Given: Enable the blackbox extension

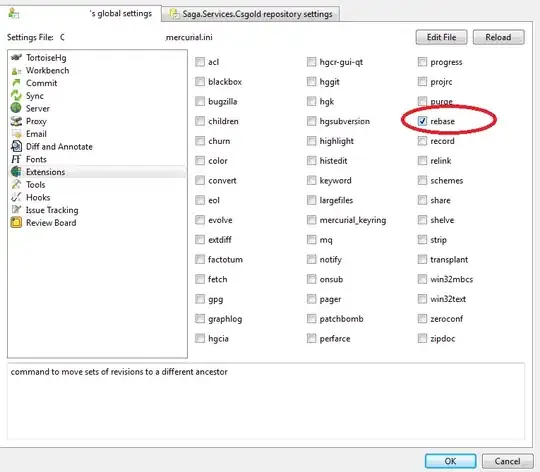Looking at the screenshot, I should tap(200, 82).
